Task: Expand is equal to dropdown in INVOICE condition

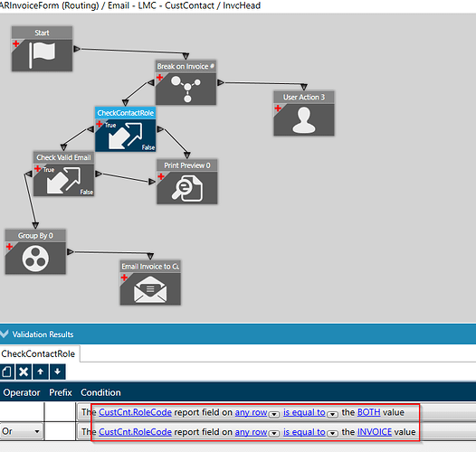Action: coord(332,434)
